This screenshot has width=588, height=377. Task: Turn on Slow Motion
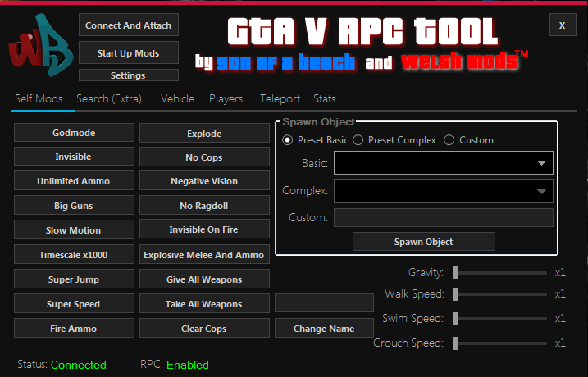point(74,229)
